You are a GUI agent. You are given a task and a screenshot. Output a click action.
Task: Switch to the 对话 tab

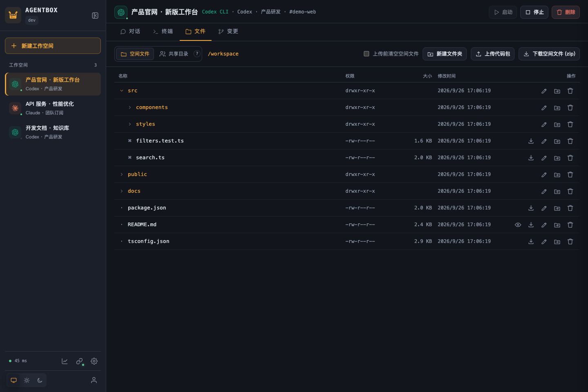(x=130, y=31)
